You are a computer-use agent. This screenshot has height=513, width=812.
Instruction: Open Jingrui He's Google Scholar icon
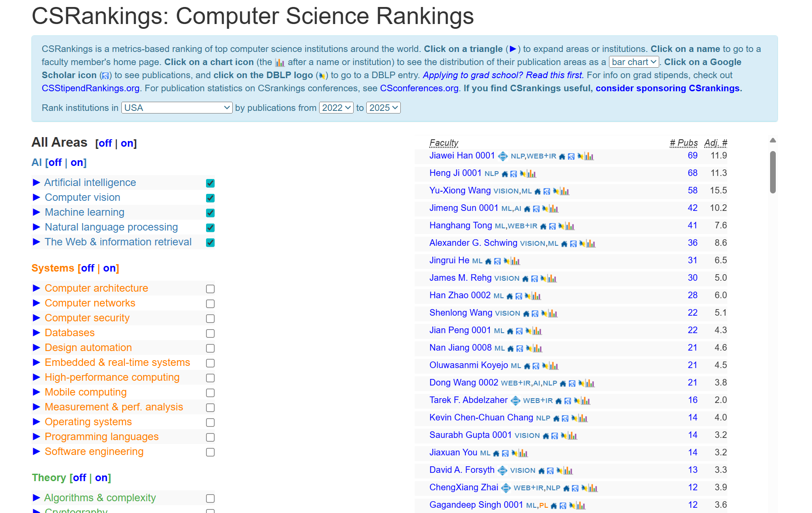(x=497, y=261)
